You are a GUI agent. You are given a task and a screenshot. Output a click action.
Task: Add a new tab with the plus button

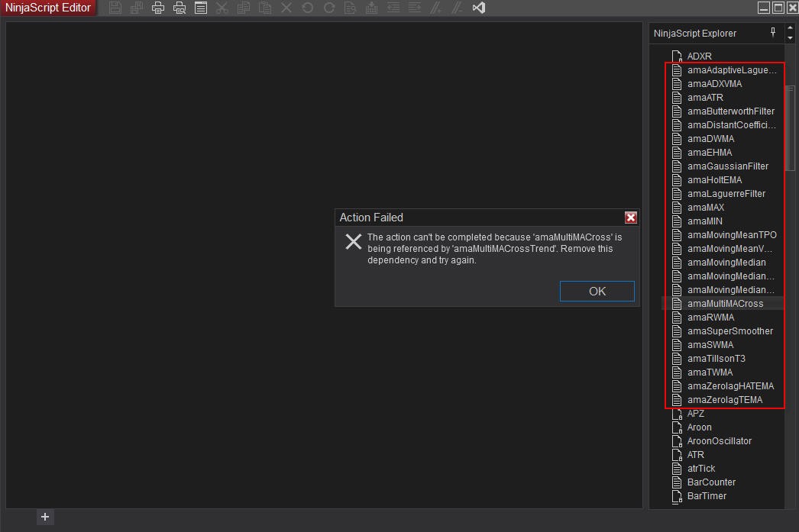(45, 517)
